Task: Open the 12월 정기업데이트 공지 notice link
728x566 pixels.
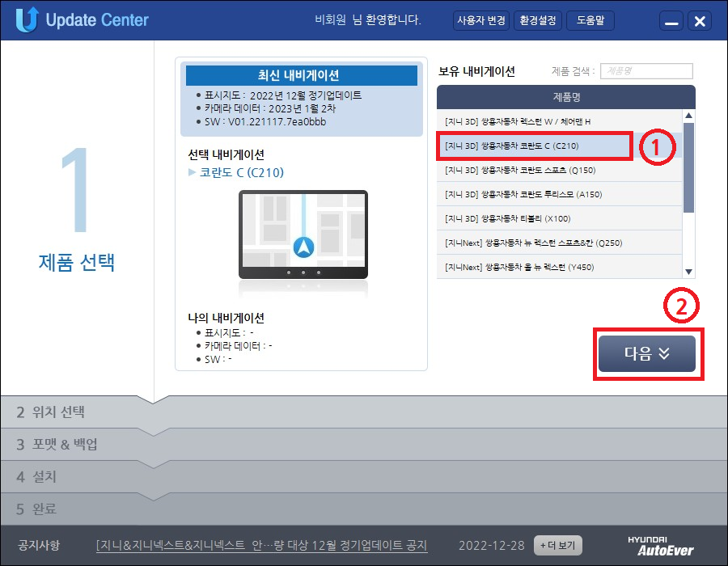Action: tap(261, 545)
